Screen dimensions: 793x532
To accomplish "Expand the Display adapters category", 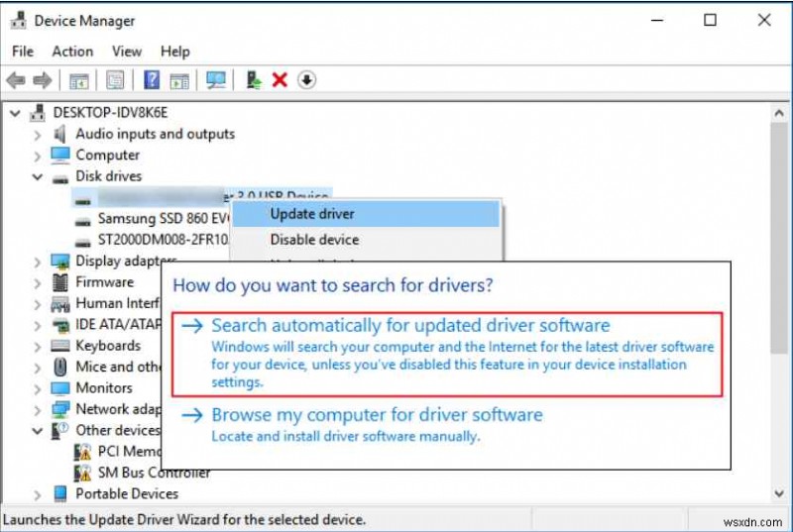I will [x=38, y=263].
